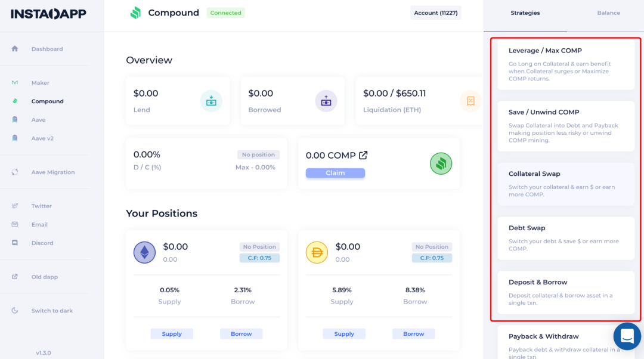This screenshot has width=644, height=359.
Task: Select the Strategies tab
Action: [x=525, y=13]
